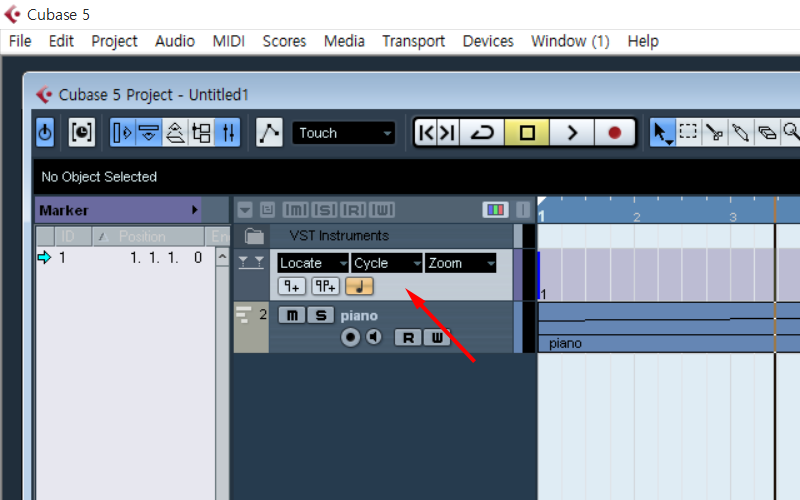Open the Help menu
The width and height of the screenshot is (800, 500).
[x=643, y=41]
